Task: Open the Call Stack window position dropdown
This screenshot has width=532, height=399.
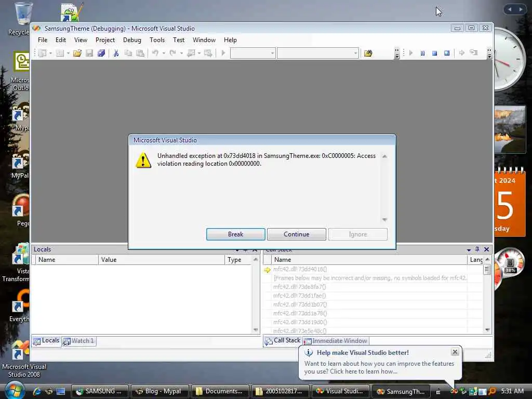Action: click(x=469, y=250)
